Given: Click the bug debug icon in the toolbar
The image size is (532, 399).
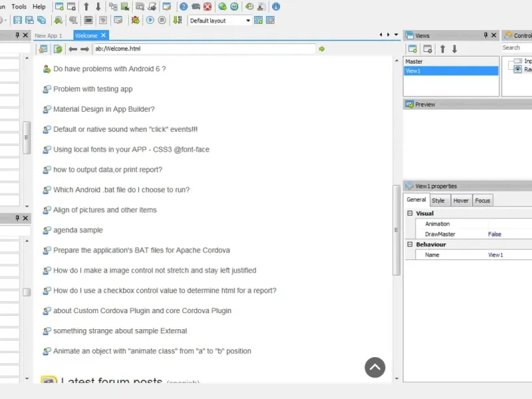Looking at the screenshot, I should [135, 21].
